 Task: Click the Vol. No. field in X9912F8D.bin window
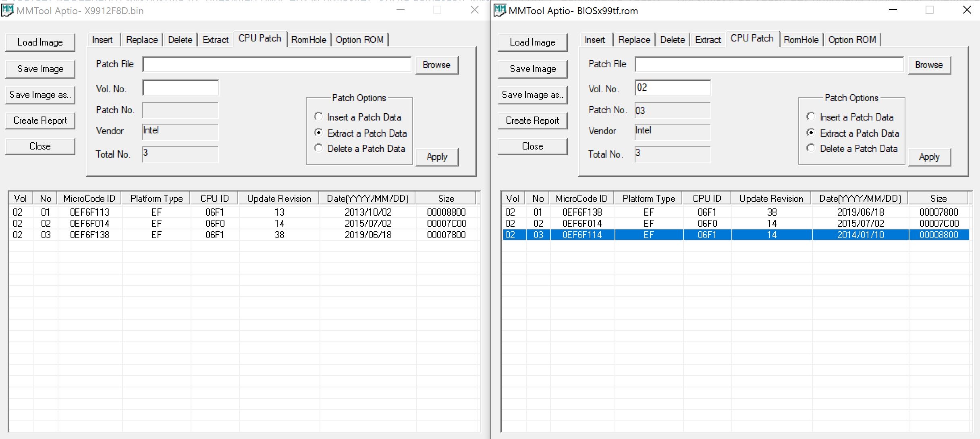(x=181, y=88)
